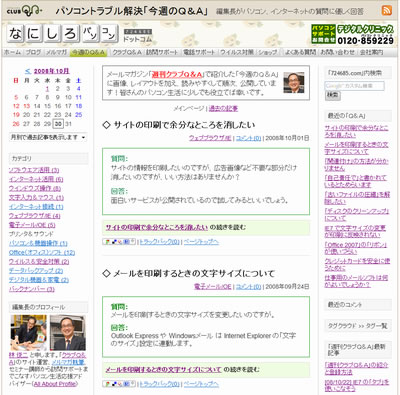Open the よくある質問 menu item
The height and width of the screenshot is (395, 400).
[300, 52]
